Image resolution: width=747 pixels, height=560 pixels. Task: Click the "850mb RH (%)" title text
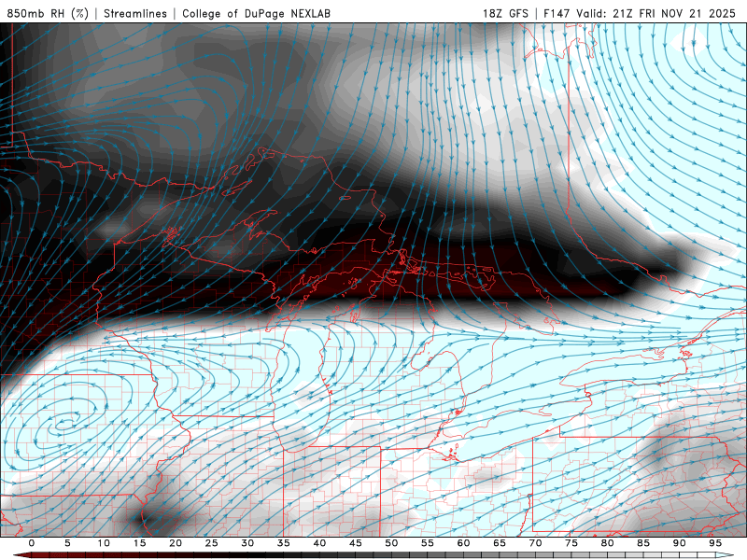pos(48,13)
